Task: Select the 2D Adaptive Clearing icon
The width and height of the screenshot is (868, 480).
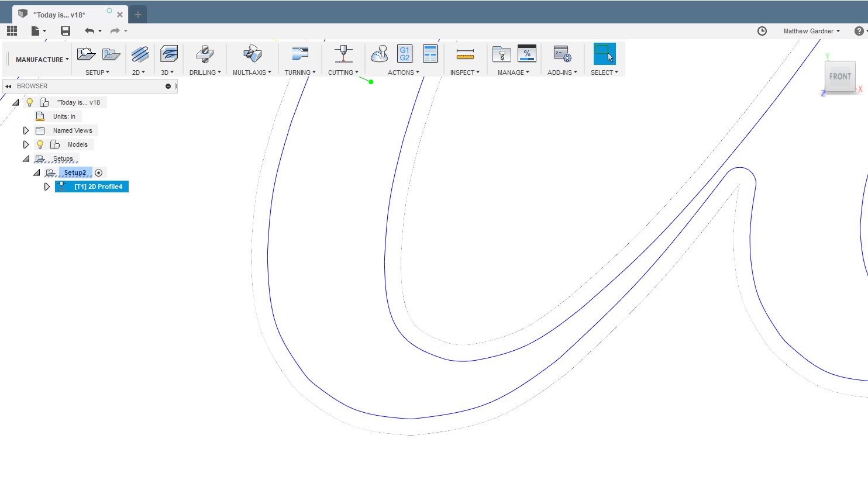Action: (140, 54)
